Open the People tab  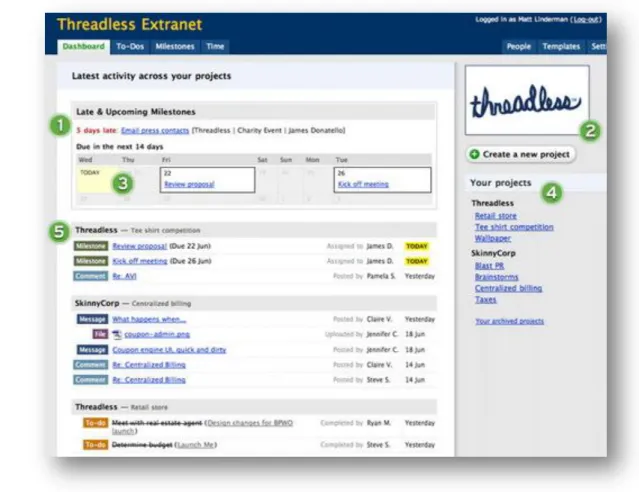click(x=519, y=46)
